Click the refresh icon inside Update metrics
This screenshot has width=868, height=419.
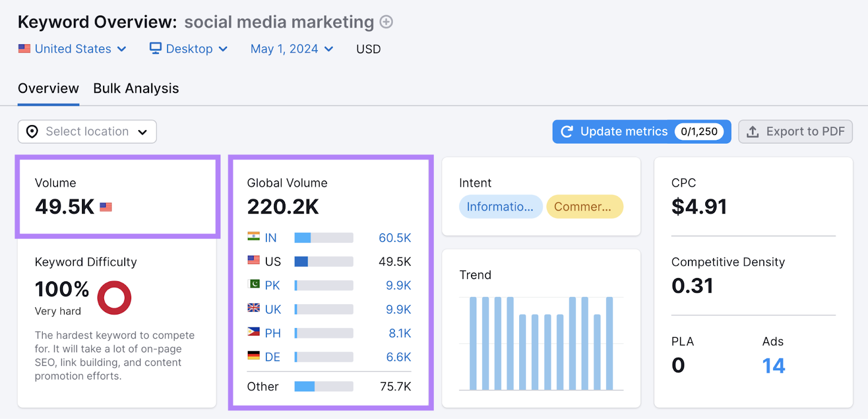(567, 131)
